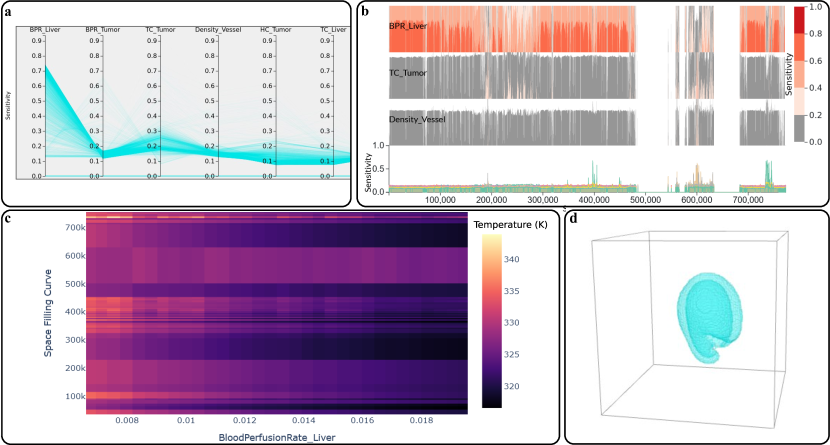Click the 300,000 x-axis tick in panel b
830x445 pixels.
click(543, 200)
